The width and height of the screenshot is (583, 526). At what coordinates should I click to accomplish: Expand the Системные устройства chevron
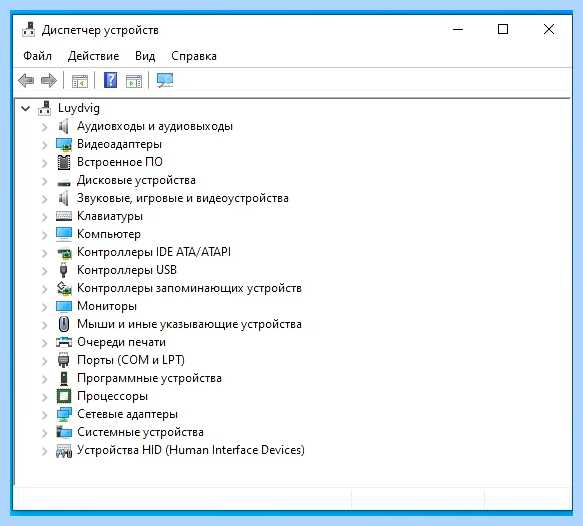(44, 433)
